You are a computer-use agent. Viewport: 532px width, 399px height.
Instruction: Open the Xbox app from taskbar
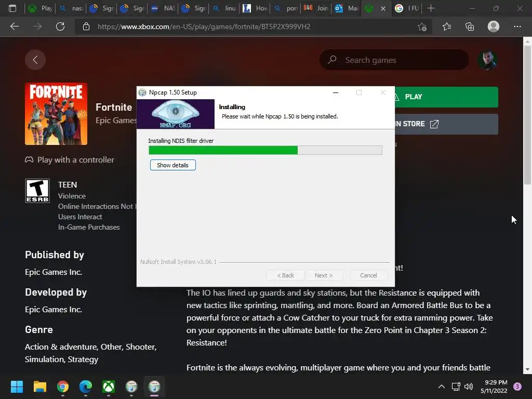tap(109, 387)
